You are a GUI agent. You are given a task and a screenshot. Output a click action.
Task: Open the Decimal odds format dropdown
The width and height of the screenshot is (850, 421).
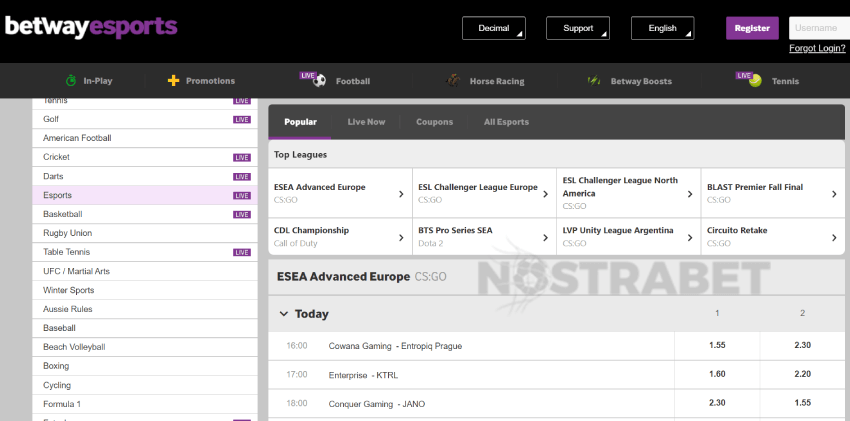click(494, 28)
